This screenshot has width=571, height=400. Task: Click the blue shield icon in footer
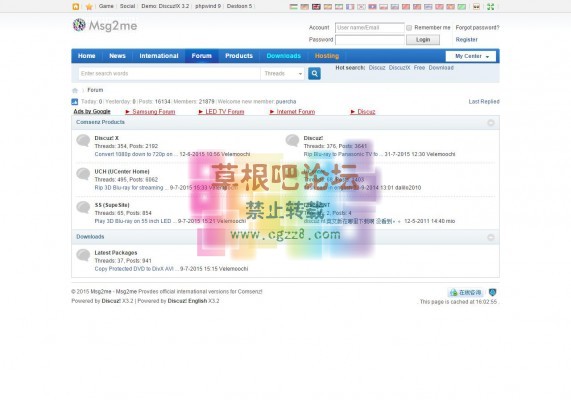[492, 292]
